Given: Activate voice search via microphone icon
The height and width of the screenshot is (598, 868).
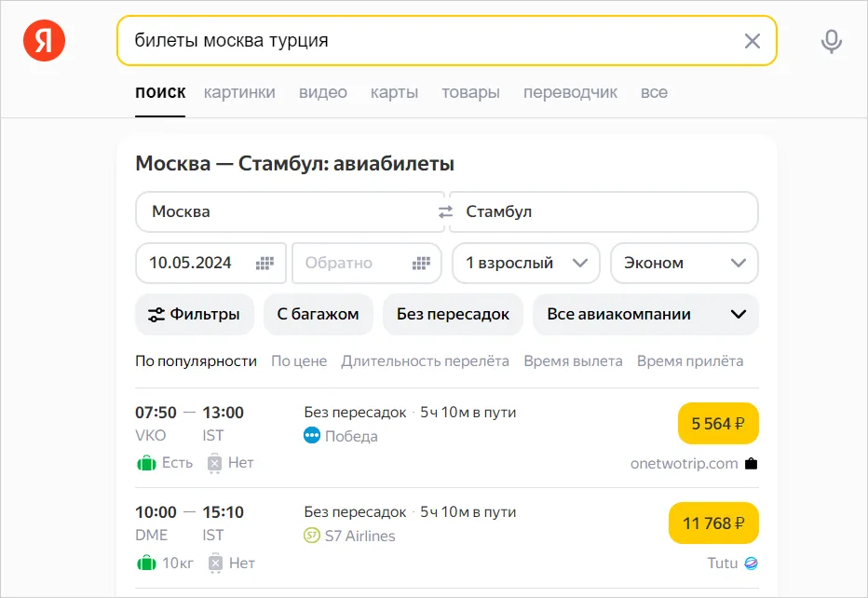Looking at the screenshot, I should click(x=830, y=40).
